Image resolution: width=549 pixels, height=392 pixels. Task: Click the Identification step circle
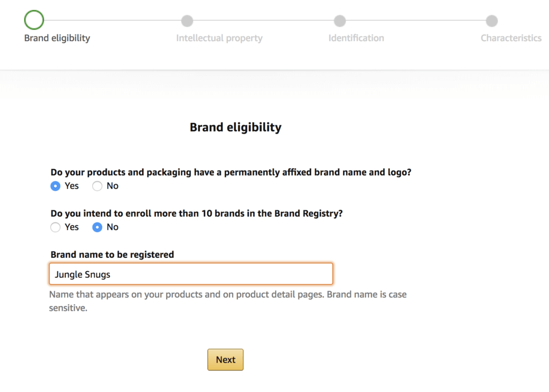tap(340, 21)
